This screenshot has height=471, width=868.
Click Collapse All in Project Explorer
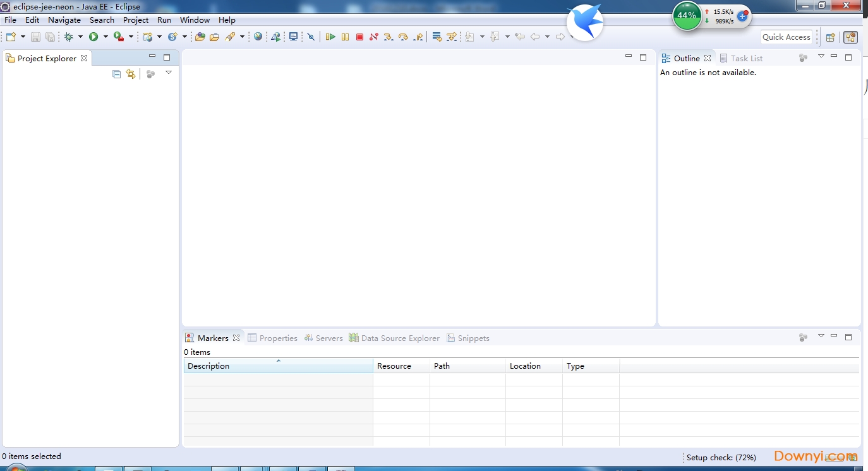116,74
